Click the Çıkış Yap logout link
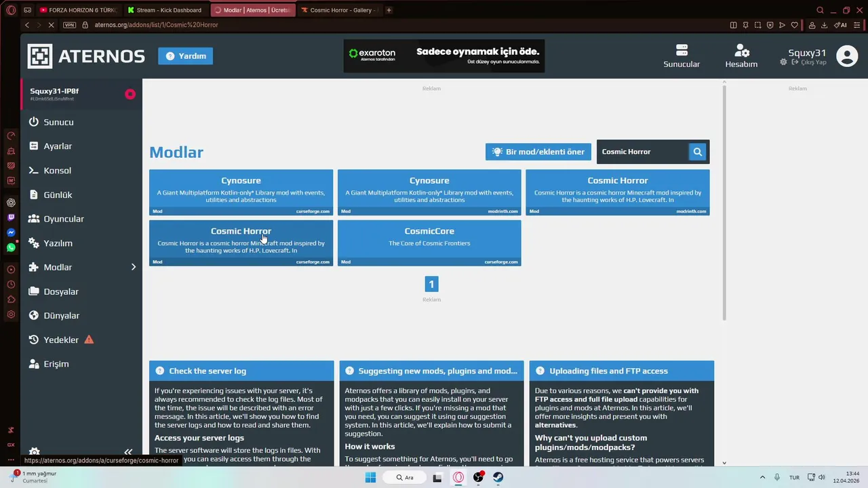Viewport: 868px width, 488px height. [809, 62]
